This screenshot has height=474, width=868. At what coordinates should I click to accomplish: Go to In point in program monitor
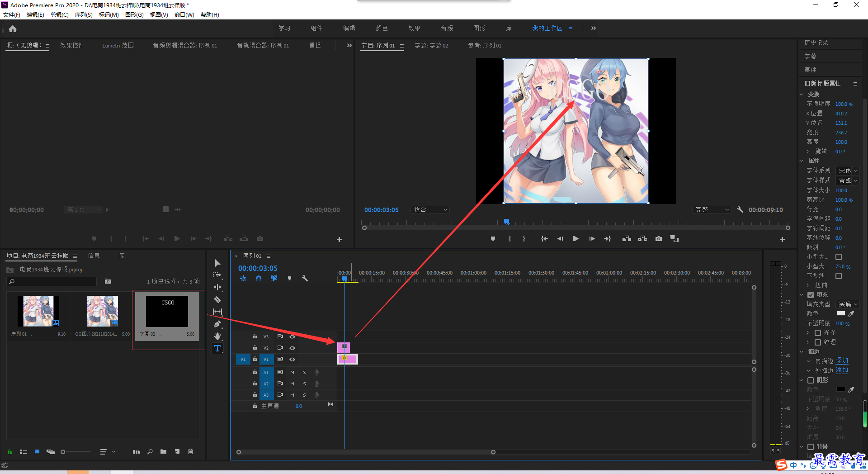[x=544, y=239]
